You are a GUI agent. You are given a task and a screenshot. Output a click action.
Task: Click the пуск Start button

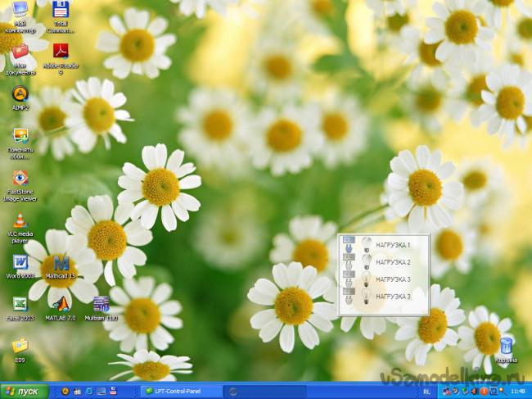coord(24,392)
